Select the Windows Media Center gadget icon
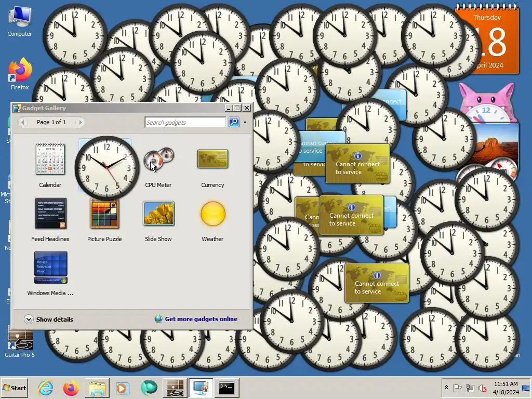Image resolution: width=532 pixels, height=399 pixels. (50, 268)
